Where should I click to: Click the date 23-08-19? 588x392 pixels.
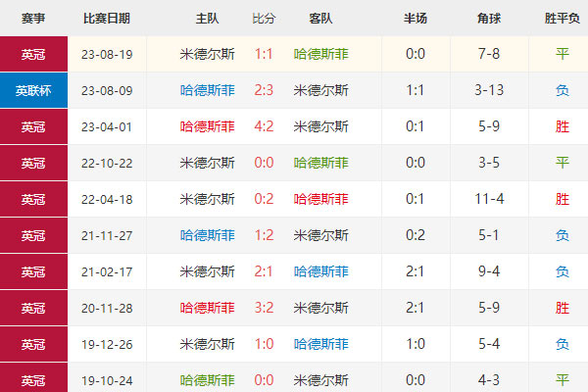click(x=107, y=55)
